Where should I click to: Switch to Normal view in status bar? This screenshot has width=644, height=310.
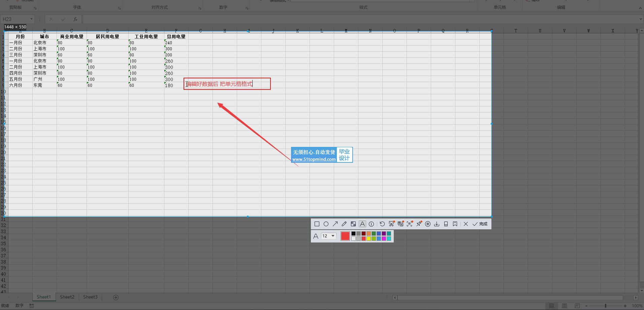551,306
